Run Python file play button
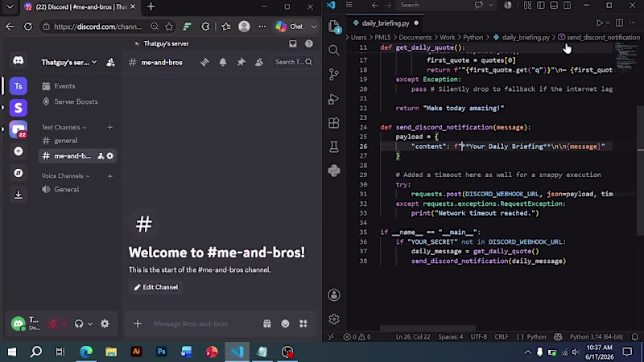644x362 pixels. pyautogui.click(x=599, y=23)
